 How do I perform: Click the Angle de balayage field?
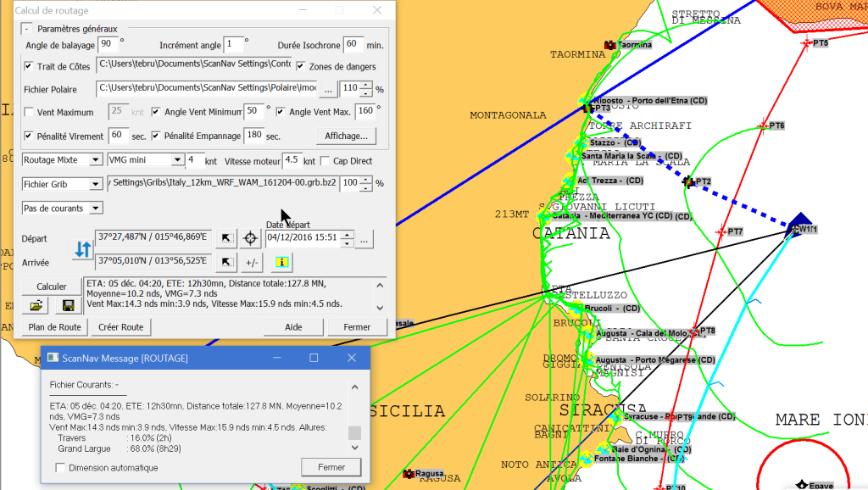(x=108, y=44)
